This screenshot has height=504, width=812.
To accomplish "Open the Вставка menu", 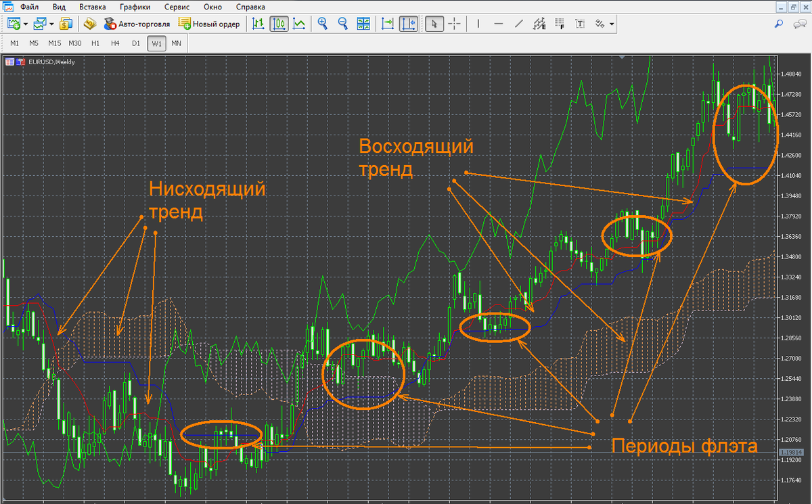I will 93,7.
